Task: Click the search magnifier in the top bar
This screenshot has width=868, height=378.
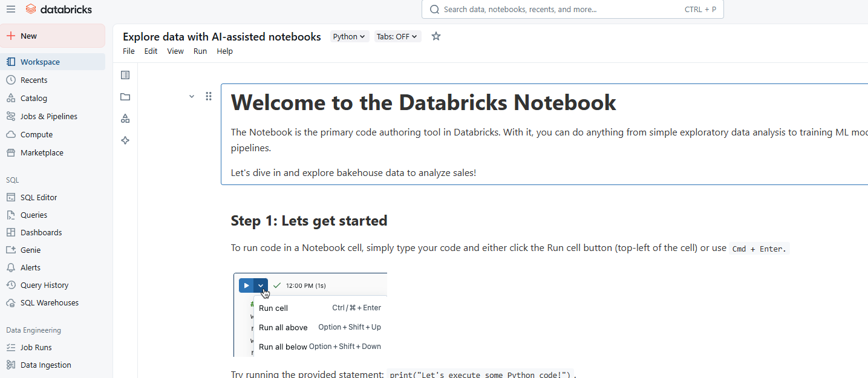Action: (x=434, y=9)
